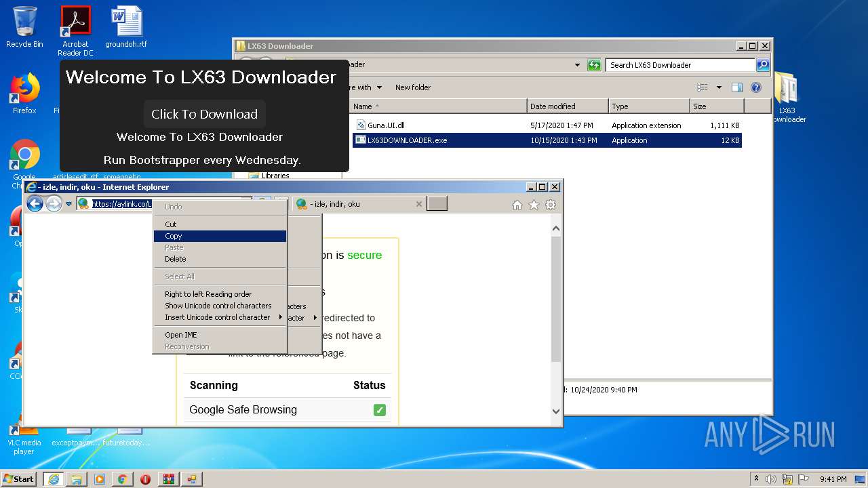Select Right to left Reading order

220,294
